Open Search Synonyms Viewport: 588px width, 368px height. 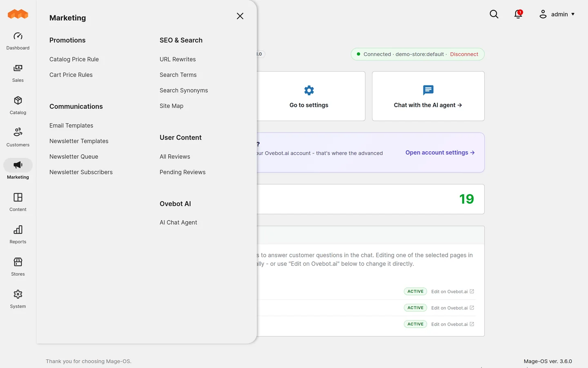[184, 90]
